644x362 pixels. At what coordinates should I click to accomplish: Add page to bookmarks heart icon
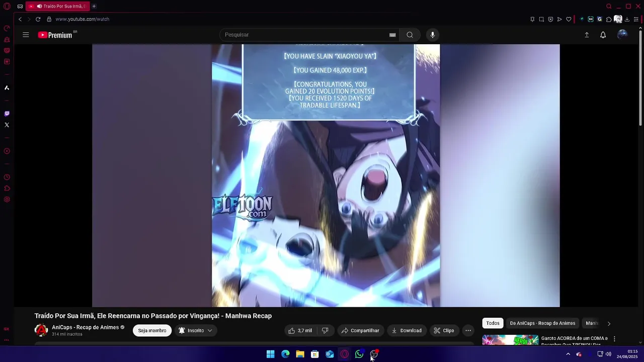[x=569, y=19]
